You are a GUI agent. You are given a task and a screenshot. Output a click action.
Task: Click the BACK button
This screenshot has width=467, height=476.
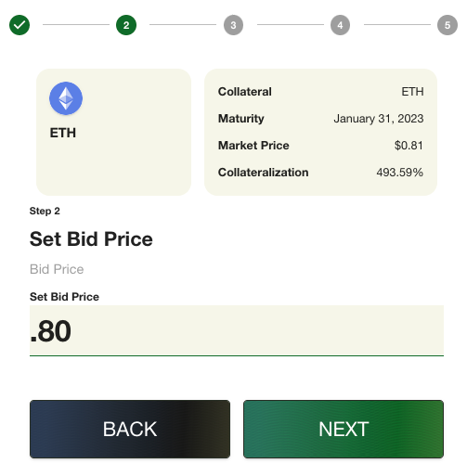point(130,429)
